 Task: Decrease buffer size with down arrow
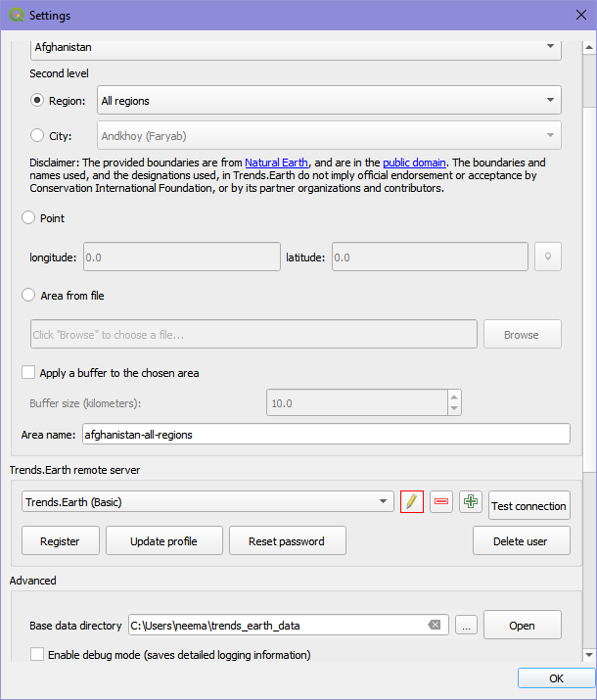[454, 408]
